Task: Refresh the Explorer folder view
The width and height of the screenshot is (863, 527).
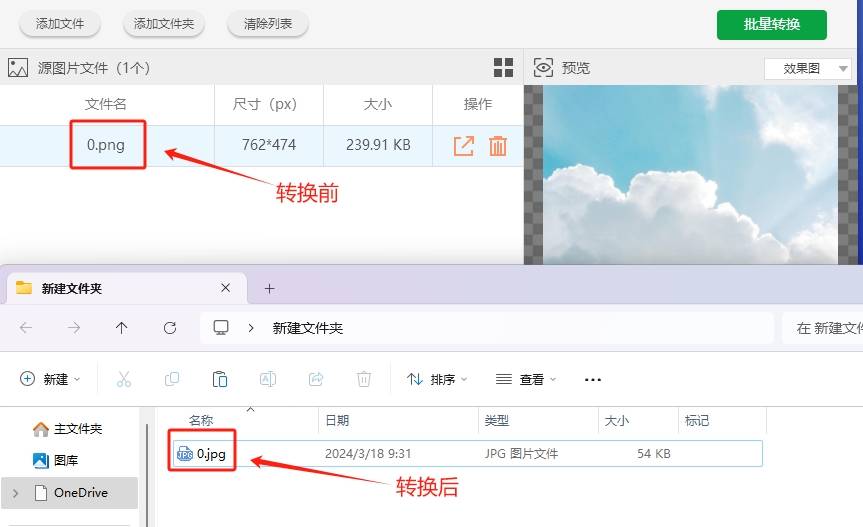Action: [x=170, y=328]
